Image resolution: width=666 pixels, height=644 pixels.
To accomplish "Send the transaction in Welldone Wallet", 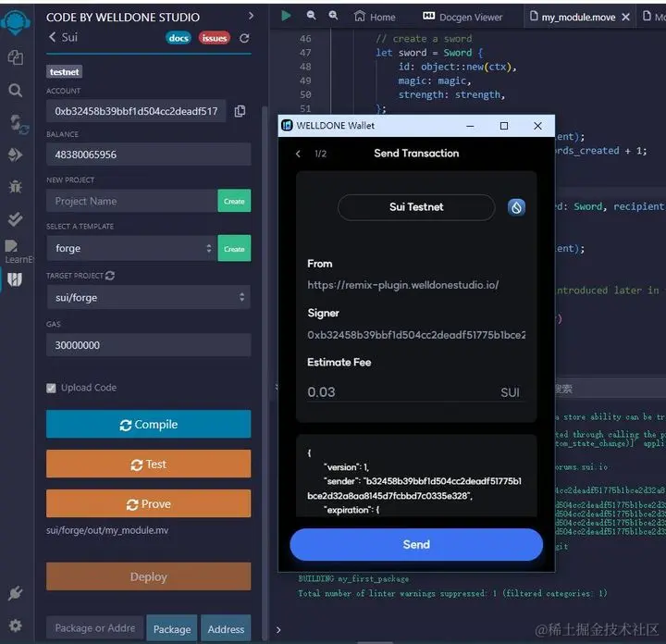I will [x=416, y=544].
